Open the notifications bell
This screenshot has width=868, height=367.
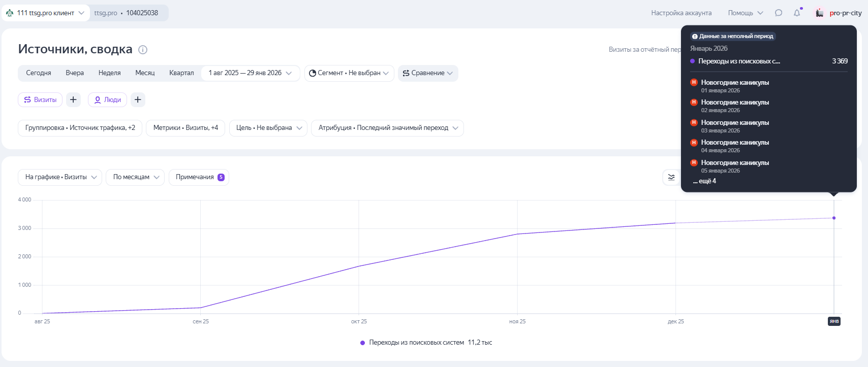coord(797,13)
